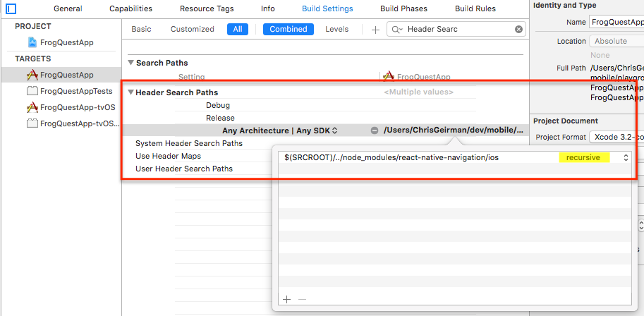This screenshot has height=316, width=644.
Task: Select User Header Search Paths setting
Action: tap(184, 169)
